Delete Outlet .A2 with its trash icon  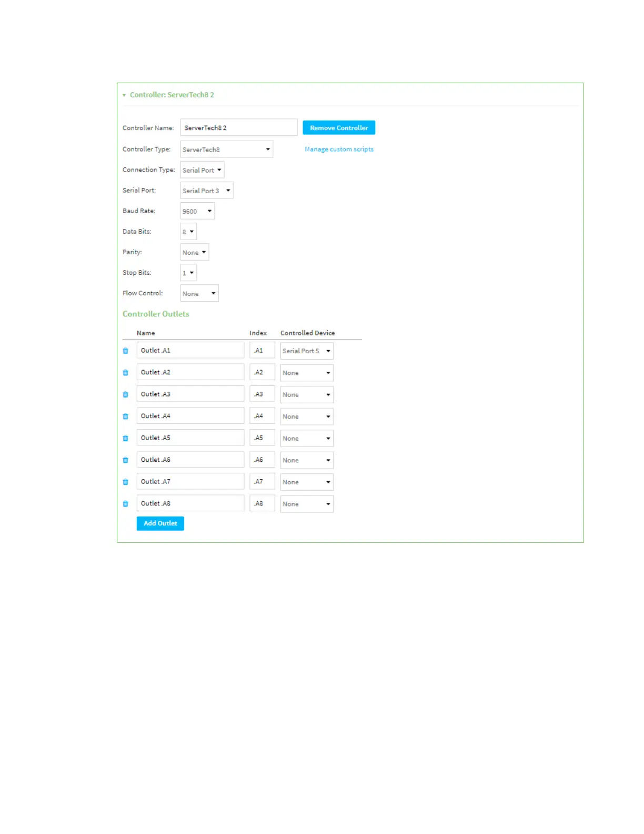(125, 373)
